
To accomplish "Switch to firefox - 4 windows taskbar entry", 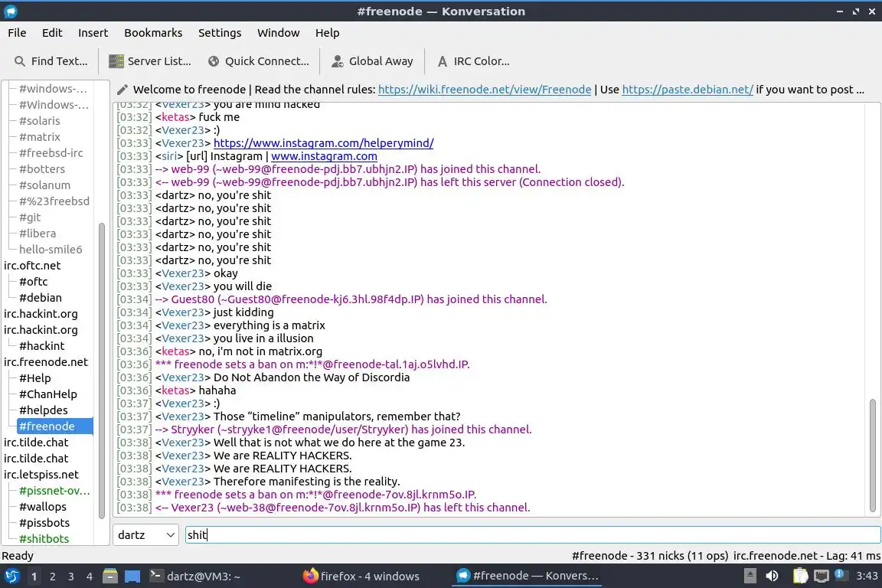I will [361, 577].
